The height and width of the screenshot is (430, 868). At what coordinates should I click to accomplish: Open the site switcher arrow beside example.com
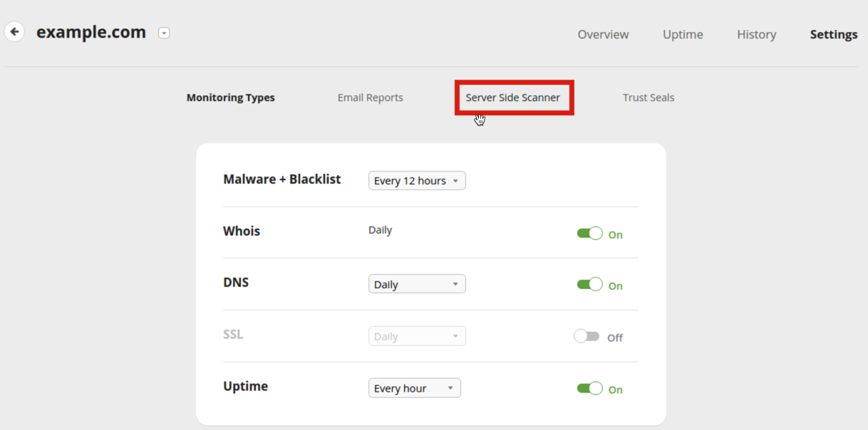click(164, 33)
